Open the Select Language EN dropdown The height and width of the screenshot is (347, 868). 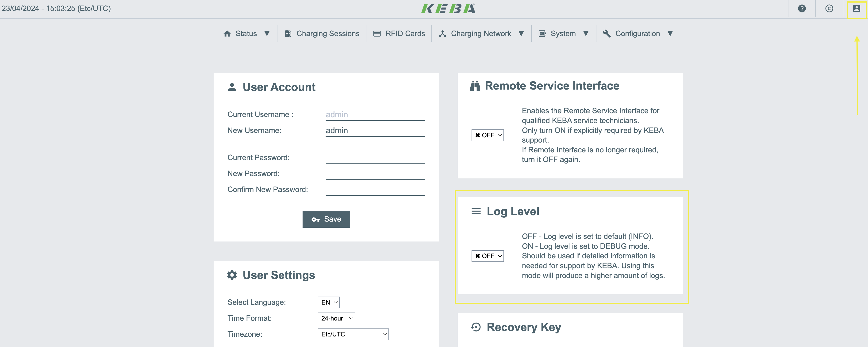pos(329,302)
